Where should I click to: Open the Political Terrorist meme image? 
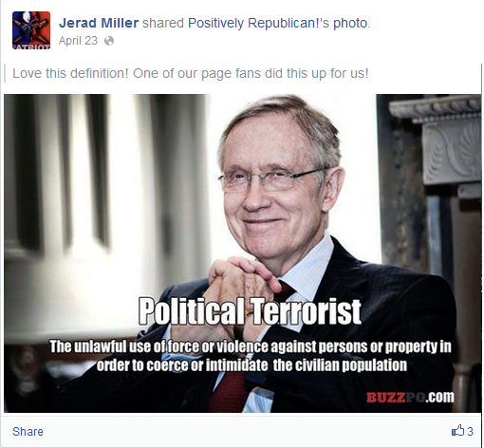(243, 253)
